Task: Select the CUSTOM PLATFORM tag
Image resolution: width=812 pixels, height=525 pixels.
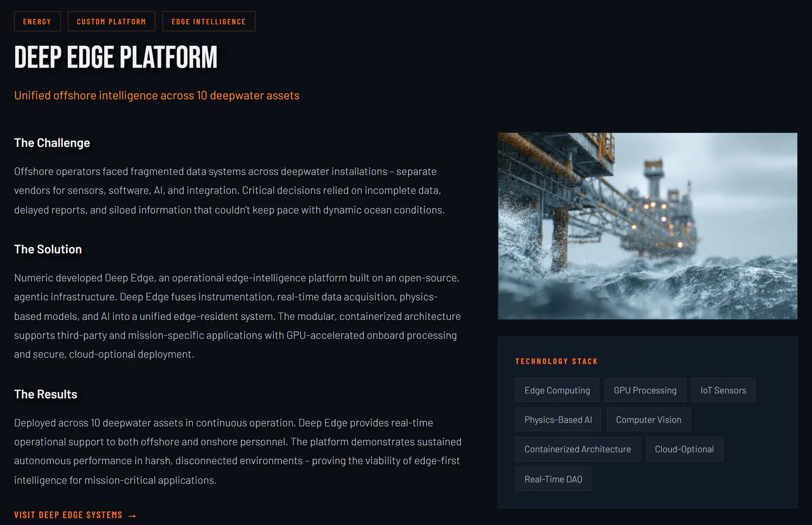Action: (111, 21)
